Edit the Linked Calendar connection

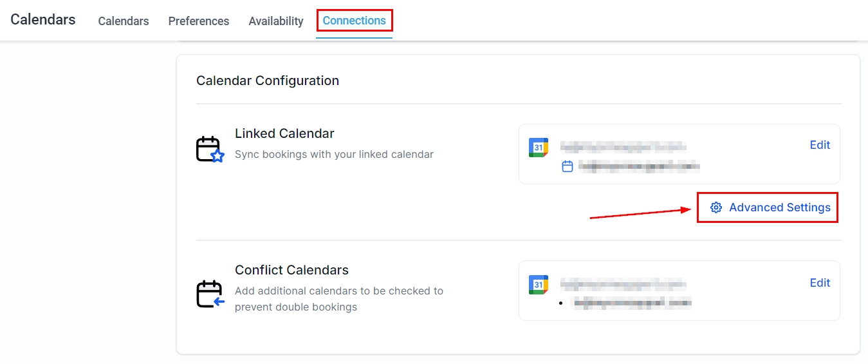click(820, 145)
